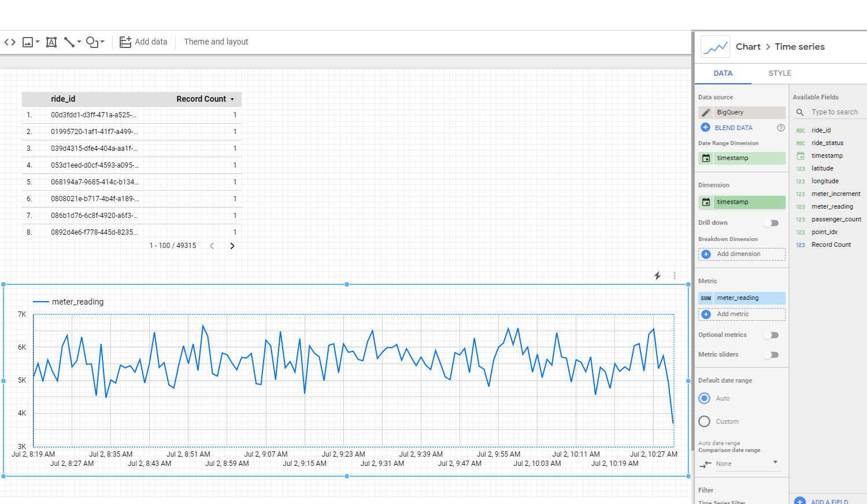Select the ride_id available field
This screenshot has height=504, width=867.
tap(821, 131)
